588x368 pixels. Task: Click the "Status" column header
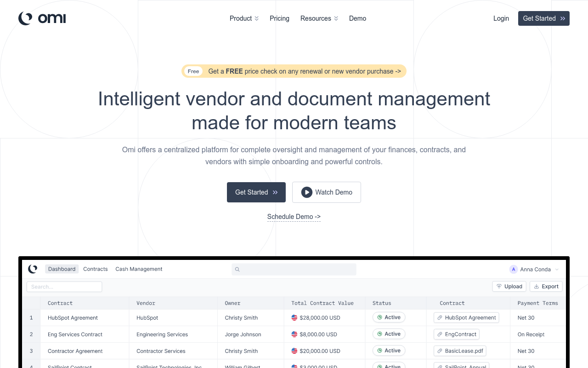point(382,303)
